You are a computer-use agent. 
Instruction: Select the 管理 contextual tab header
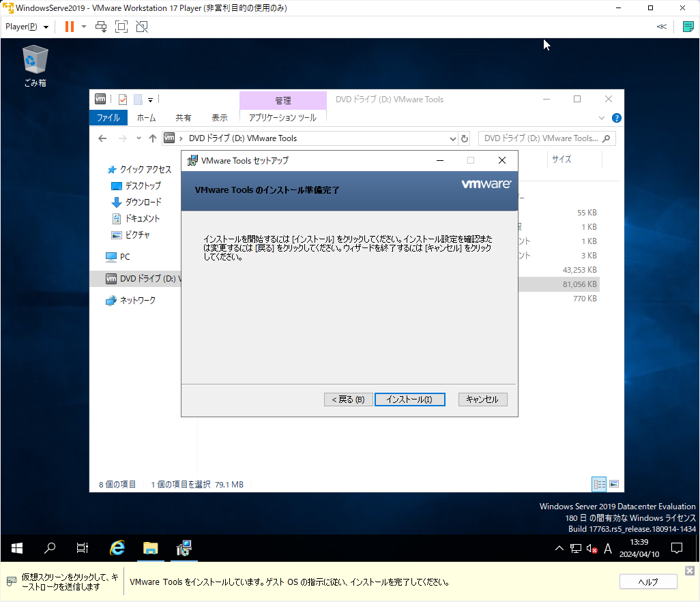tap(283, 100)
